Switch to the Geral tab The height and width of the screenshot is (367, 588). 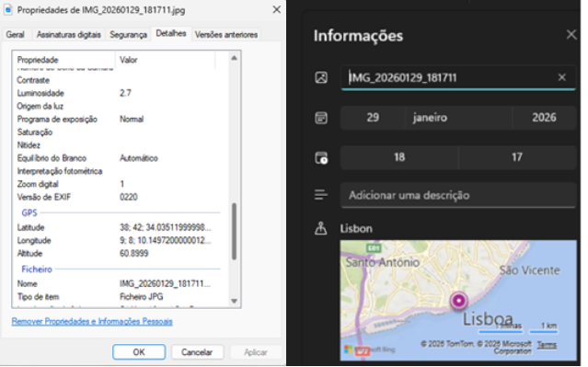15,34
